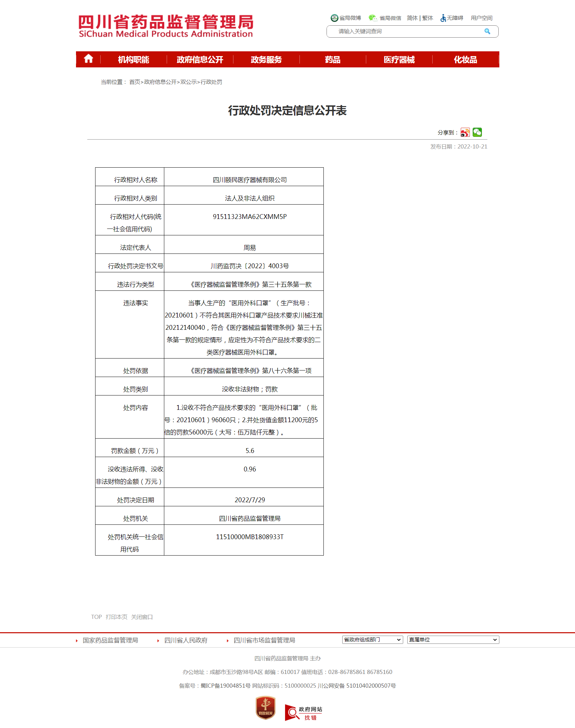Viewport: 575px width, 728px height.
Task: Select document number 川药监罚决〔2022〕4003号
Action: [x=250, y=266]
